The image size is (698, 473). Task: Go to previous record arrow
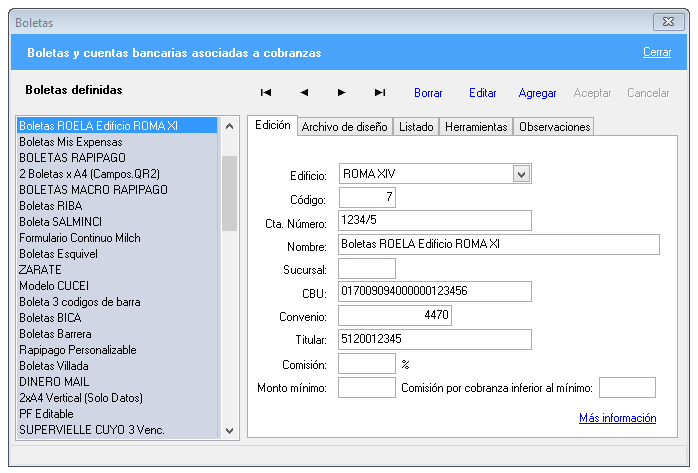304,93
